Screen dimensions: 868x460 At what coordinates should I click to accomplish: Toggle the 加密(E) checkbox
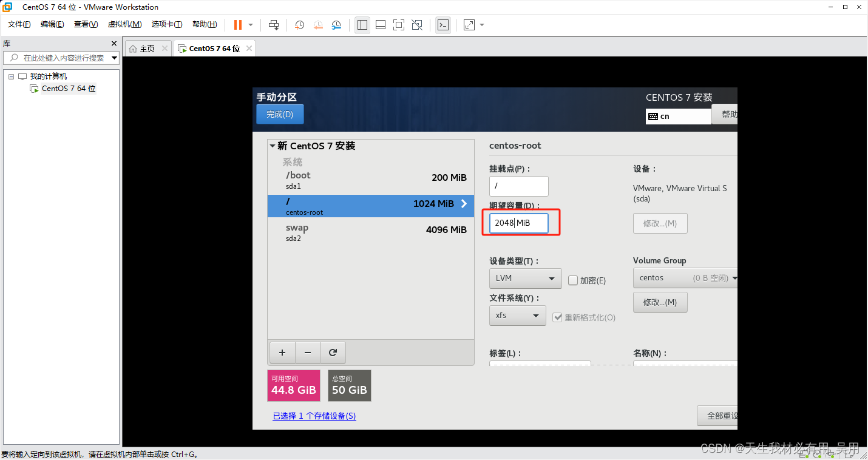pos(573,280)
